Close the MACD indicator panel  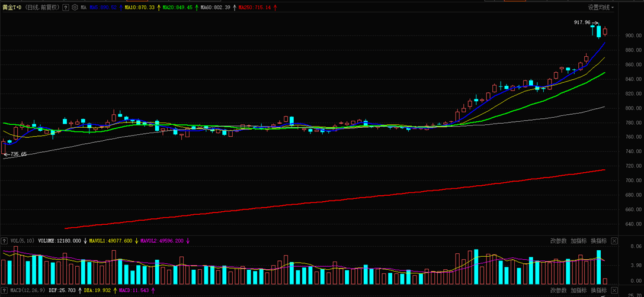point(614,290)
